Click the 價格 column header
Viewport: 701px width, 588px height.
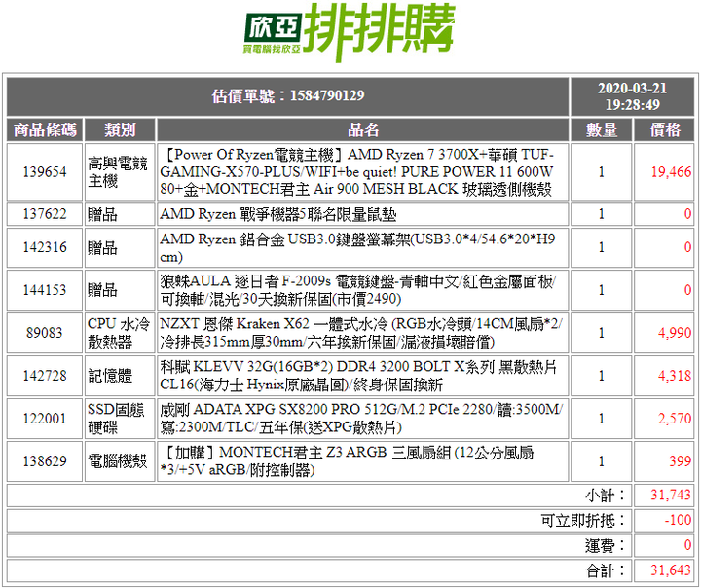pos(664,130)
